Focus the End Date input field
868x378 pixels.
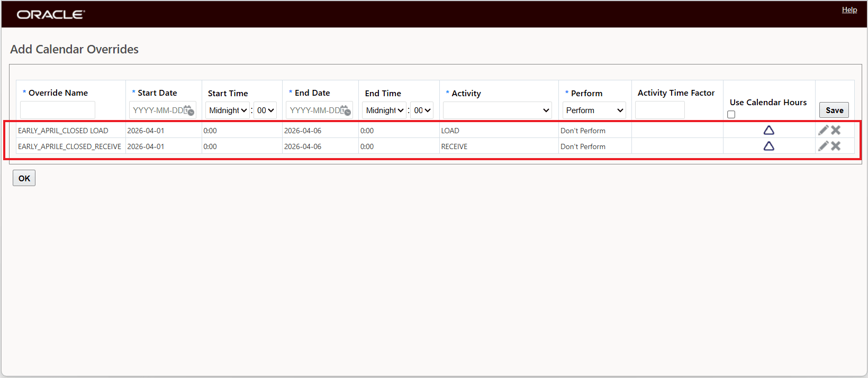(x=319, y=110)
